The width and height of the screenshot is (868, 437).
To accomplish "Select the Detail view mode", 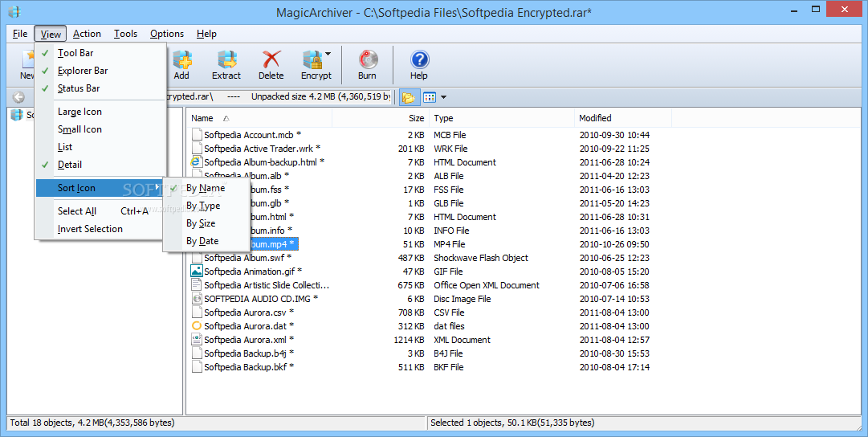I will (100, 165).
